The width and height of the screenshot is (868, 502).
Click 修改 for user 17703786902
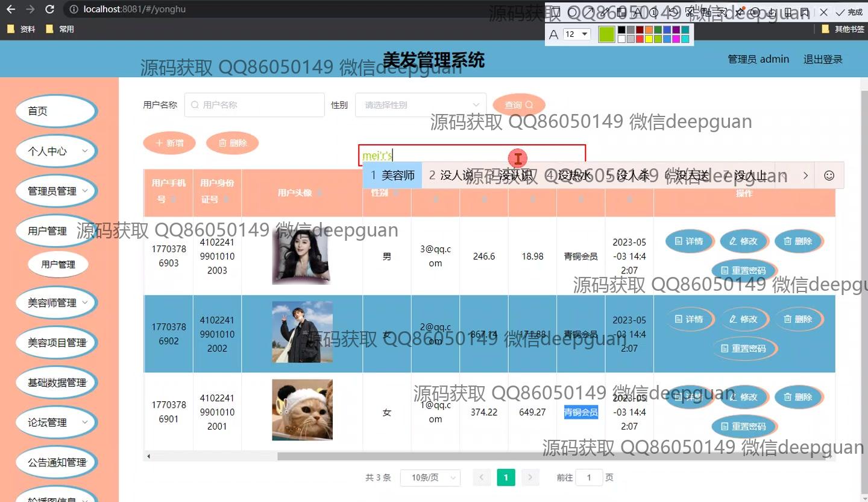(744, 319)
